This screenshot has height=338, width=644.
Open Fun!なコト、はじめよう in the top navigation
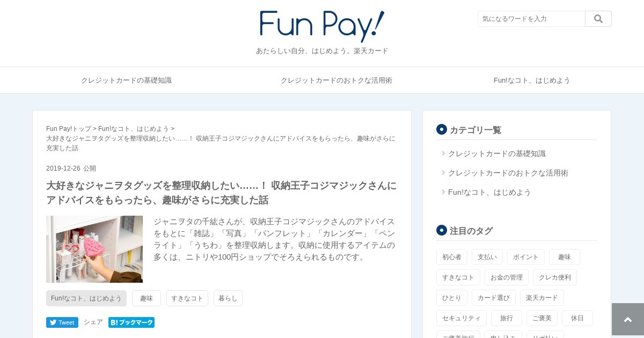[x=532, y=80]
